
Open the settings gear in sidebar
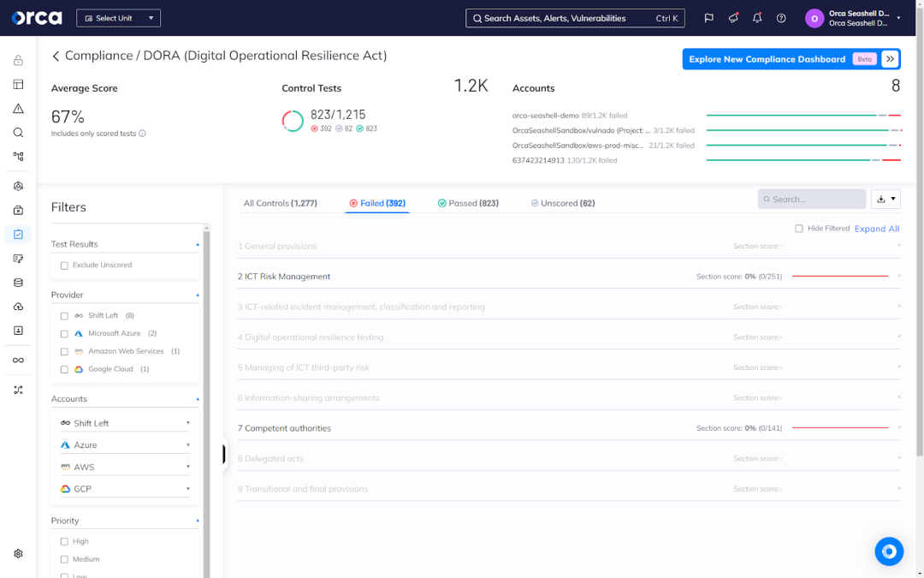pos(18,553)
